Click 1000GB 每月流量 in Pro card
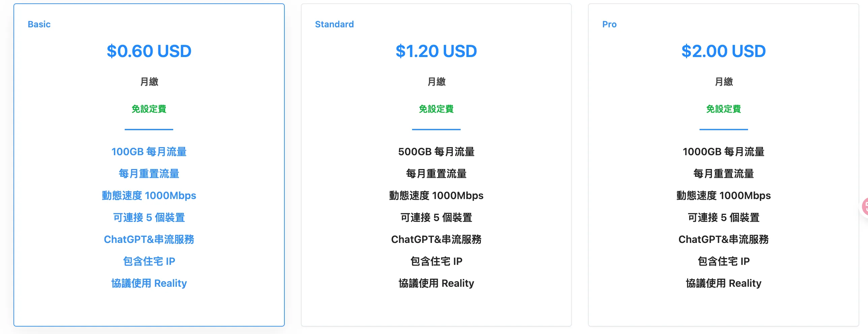Image resolution: width=868 pixels, height=334 pixels. tap(723, 152)
